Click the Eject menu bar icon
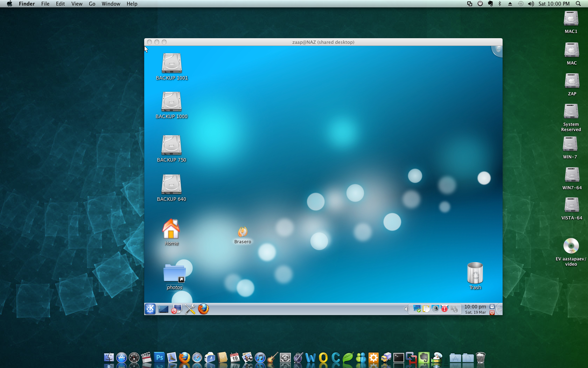588x368 pixels. pyautogui.click(x=510, y=4)
